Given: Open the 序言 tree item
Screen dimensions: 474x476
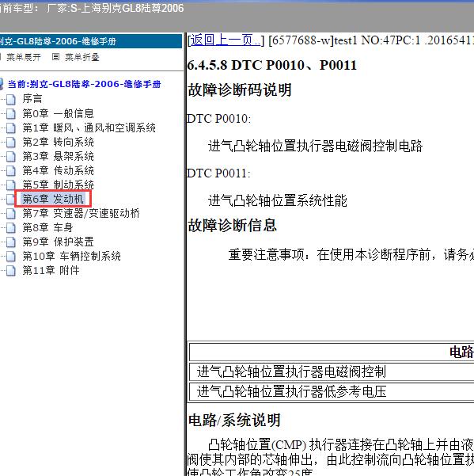Looking at the screenshot, I should coord(32,99).
